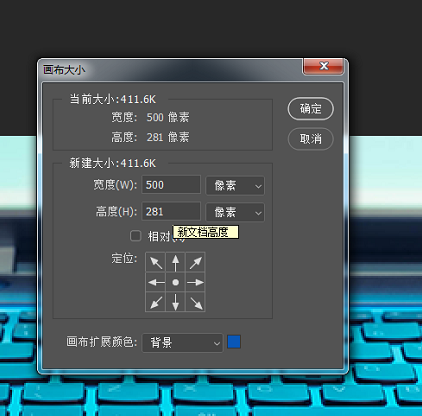Set anchor to bottom-right arrow
This screenshot has width=422, height=416.
click(x=195, y=302)
